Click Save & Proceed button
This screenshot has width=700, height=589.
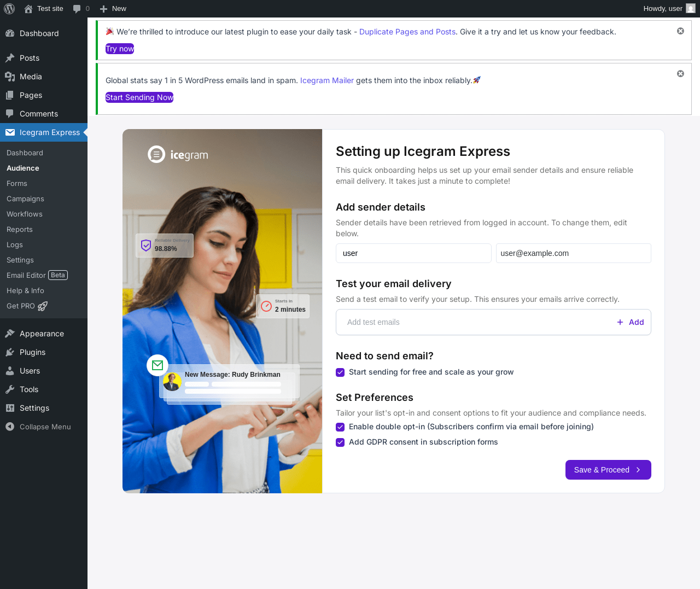(608, 470)
